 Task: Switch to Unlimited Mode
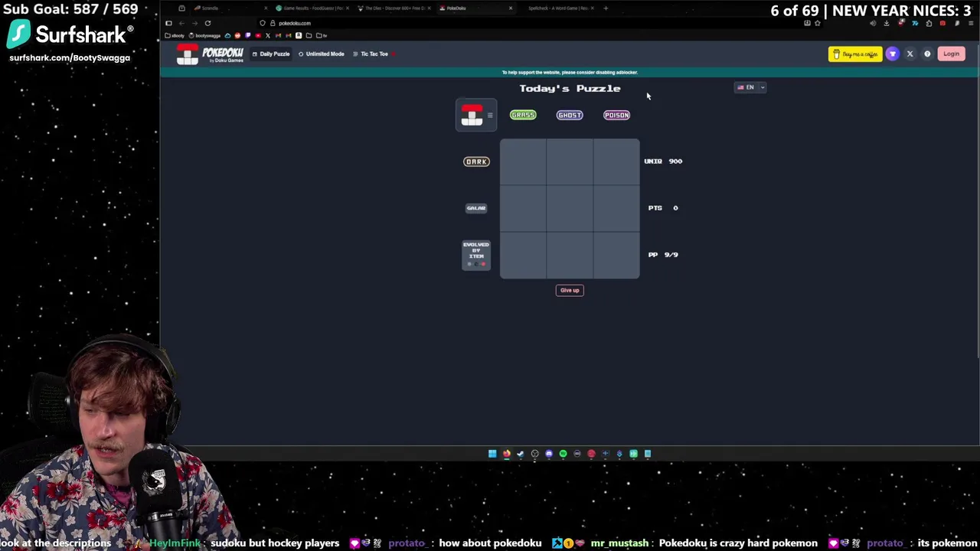point(322,54)
